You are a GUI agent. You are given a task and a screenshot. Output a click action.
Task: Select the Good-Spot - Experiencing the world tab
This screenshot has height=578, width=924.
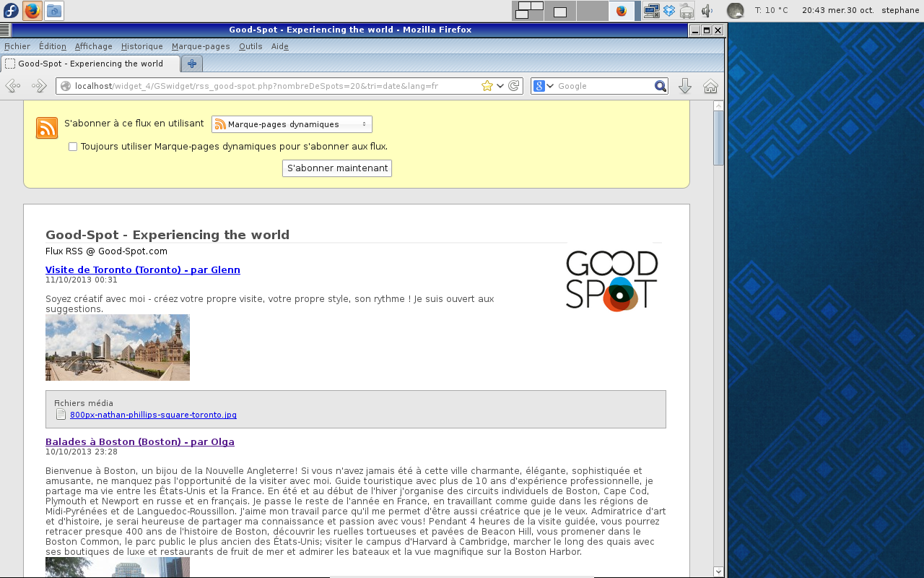(x=90, y=64)
